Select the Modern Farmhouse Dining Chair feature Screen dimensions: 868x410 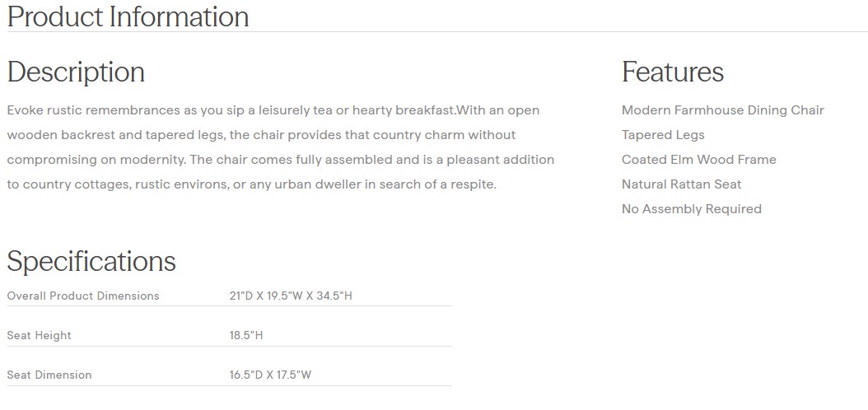pos(722,110)
